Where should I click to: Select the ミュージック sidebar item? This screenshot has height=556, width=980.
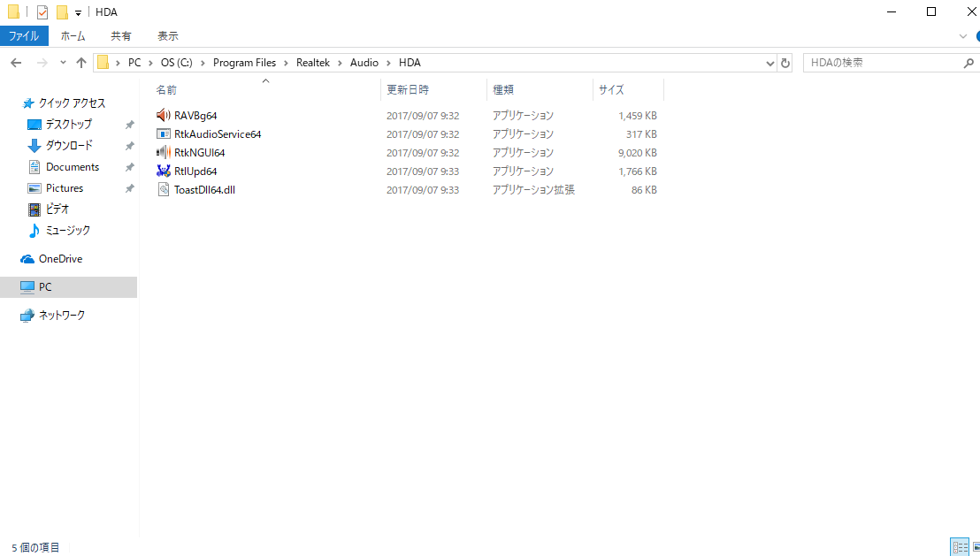[x=68, y=231]
